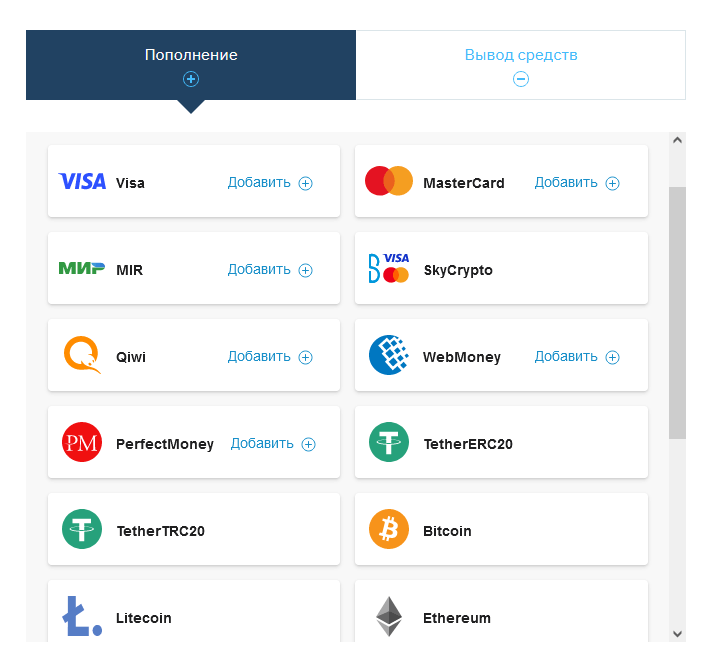Click the Visa logo icon
701x657 pixels.
click(82, 182)
